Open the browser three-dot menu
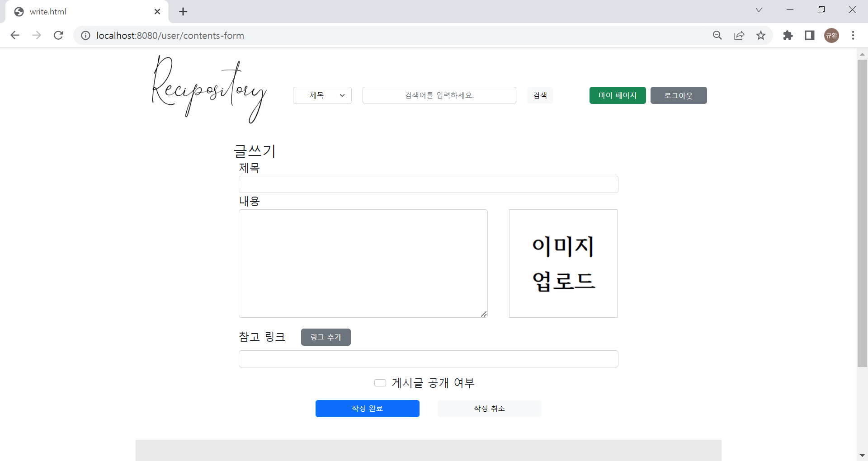Screen dimensions: 868x461 tap(853, 35)
